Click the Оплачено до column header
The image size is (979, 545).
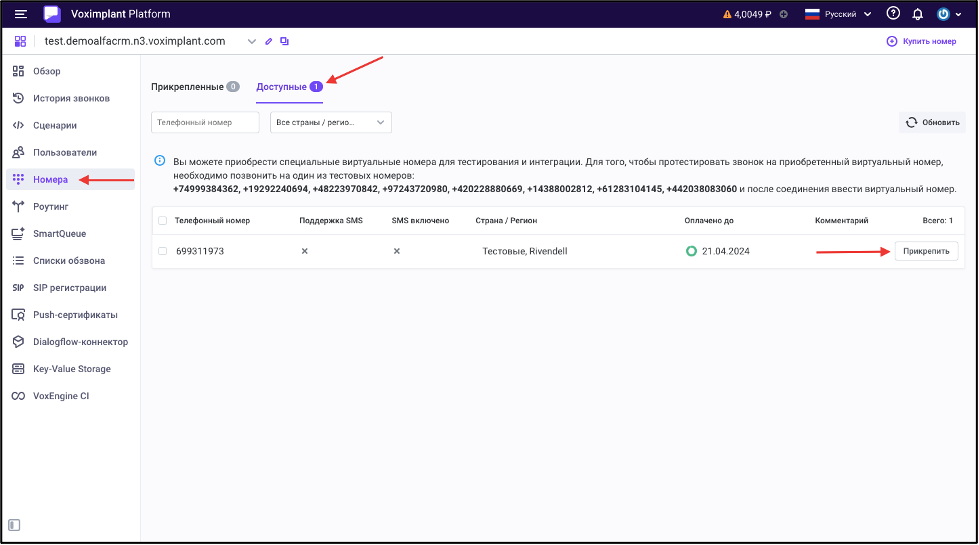coord(709,220)
